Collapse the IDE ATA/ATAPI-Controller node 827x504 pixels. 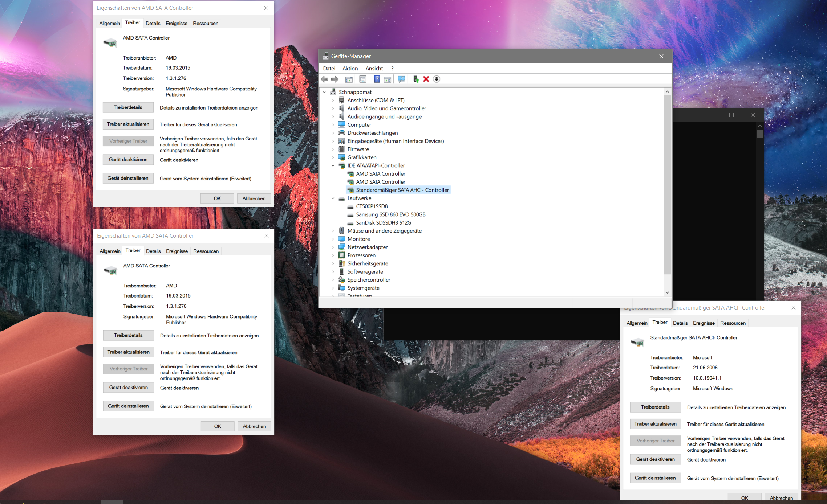point(333,166)
